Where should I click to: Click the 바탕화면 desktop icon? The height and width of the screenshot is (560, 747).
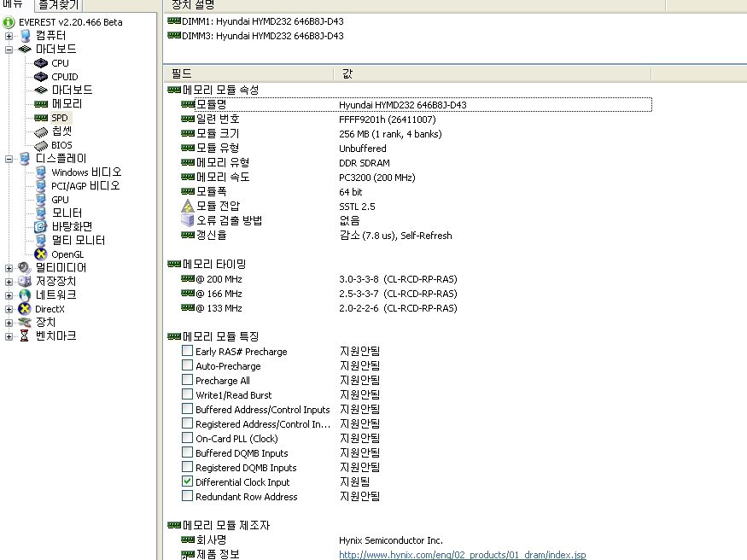pyautogui.click(x=40, y=227)
